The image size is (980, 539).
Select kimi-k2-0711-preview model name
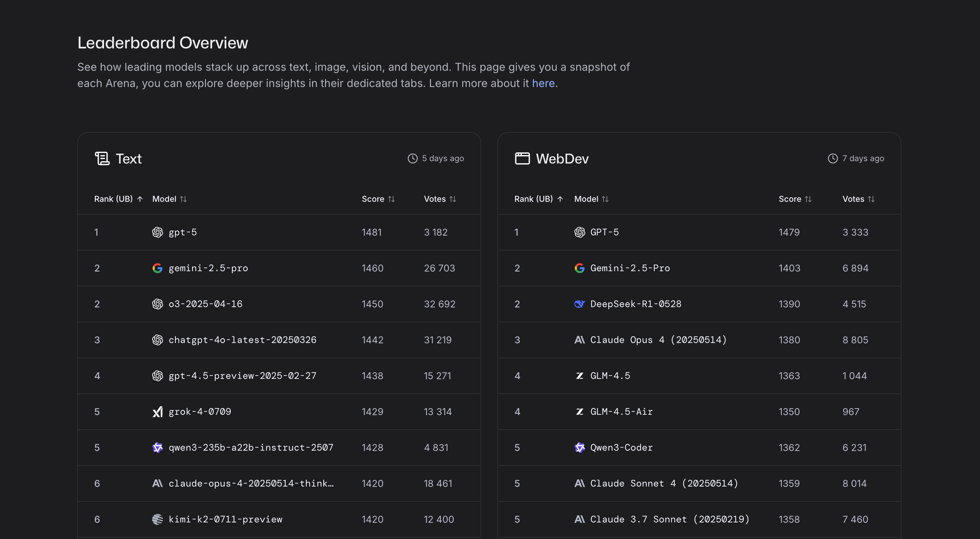[225, 519]
